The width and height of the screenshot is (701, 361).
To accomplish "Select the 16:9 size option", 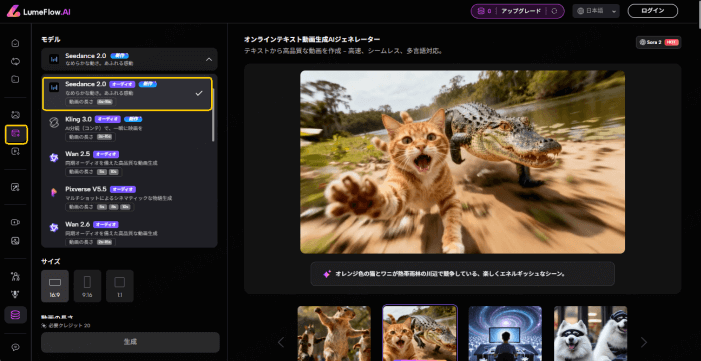I will coord(55,286).
